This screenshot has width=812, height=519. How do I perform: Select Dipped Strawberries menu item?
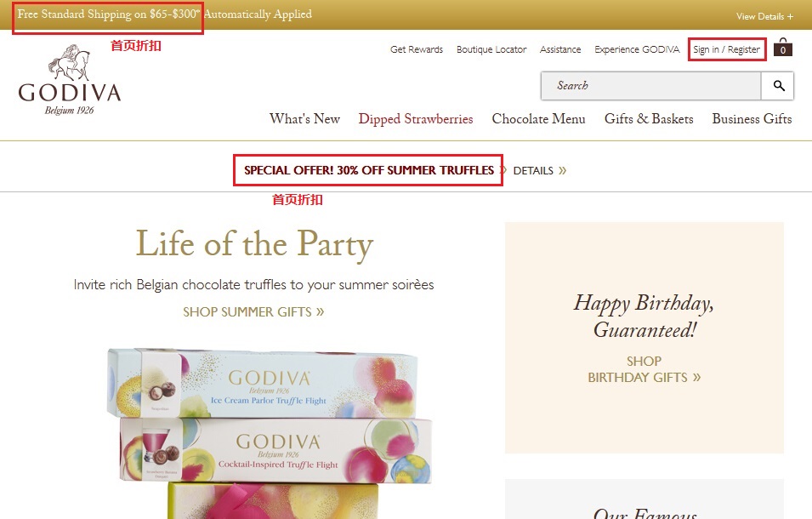click(416, 119)
